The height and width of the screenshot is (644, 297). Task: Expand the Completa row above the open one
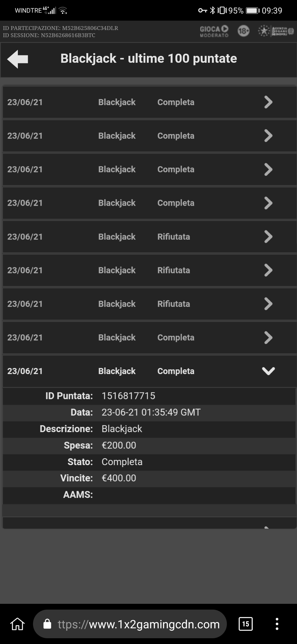coord(150,337)
